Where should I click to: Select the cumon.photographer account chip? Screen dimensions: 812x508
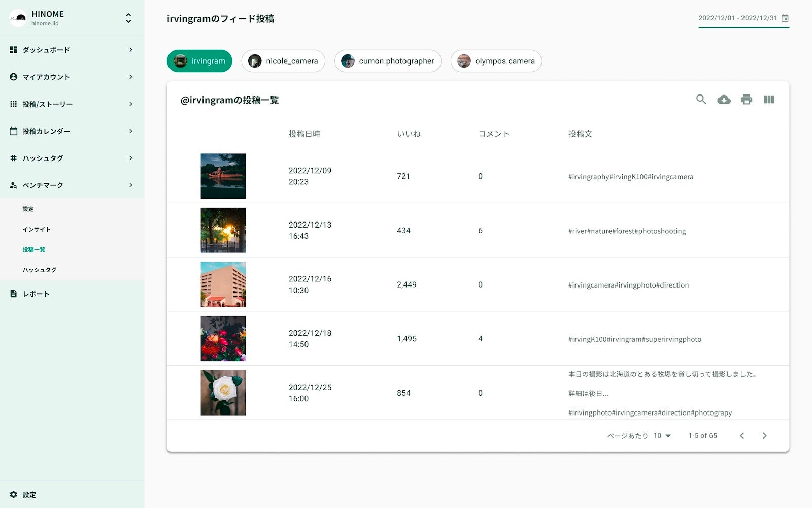coord(388,61)
